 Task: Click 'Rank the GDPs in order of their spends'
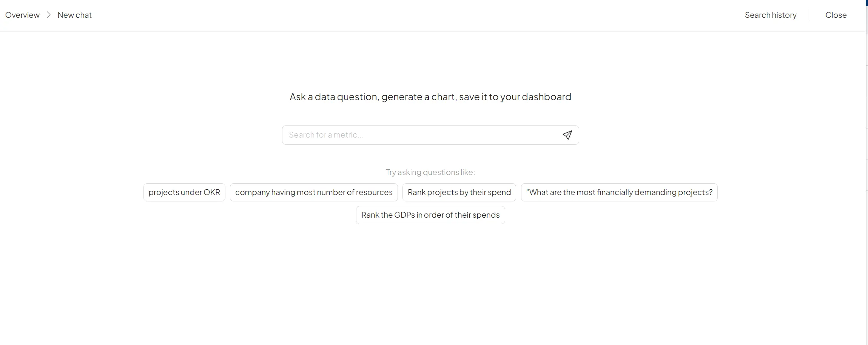(x=430, y=215)
